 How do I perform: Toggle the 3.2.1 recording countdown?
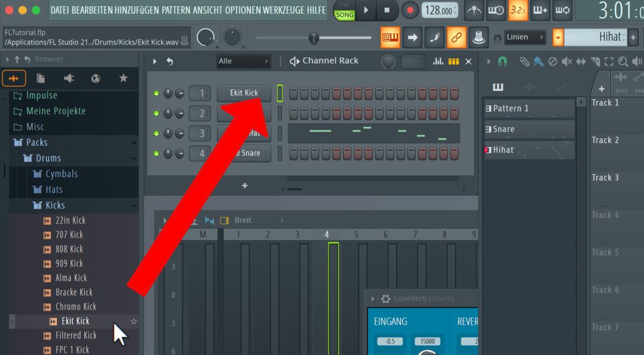(518, 10)
